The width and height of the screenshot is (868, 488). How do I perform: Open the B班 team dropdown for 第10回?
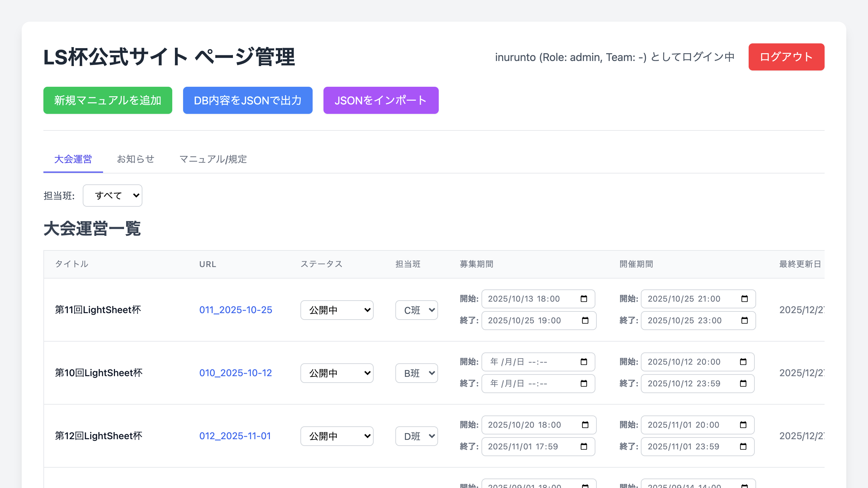tap(416, 373)
